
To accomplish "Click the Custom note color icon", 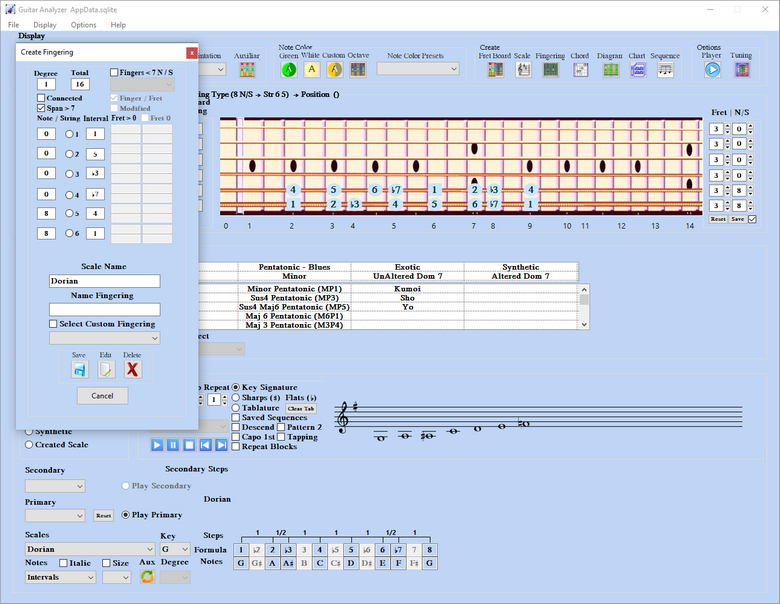I will (x=335, y=70).
